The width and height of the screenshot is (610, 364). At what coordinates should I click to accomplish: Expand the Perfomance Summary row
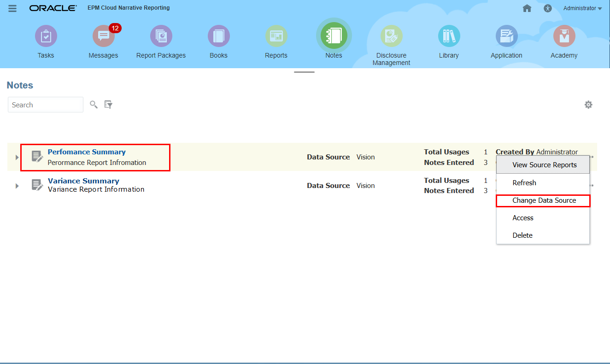click(17, 157)
